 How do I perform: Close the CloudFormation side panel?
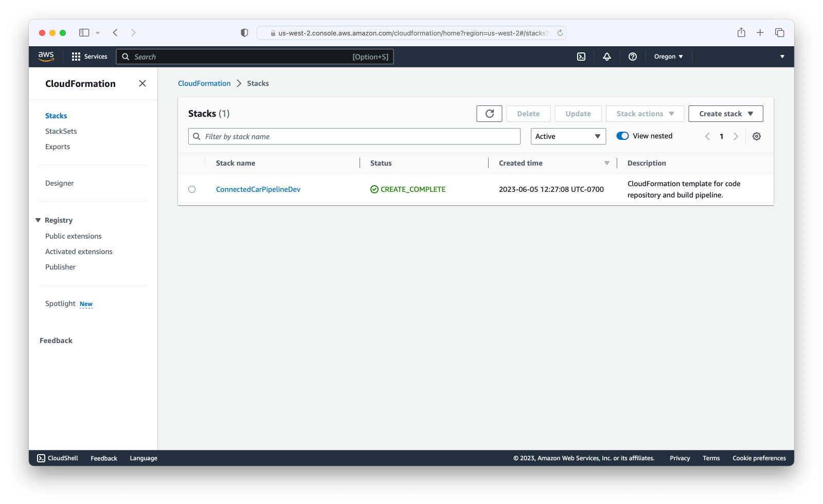tap(142, 83)
